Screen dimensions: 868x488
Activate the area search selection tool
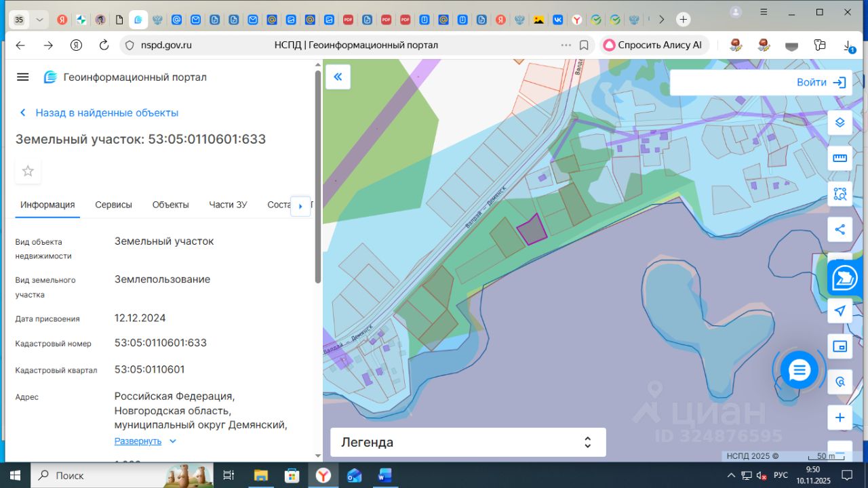pos(840,194)
